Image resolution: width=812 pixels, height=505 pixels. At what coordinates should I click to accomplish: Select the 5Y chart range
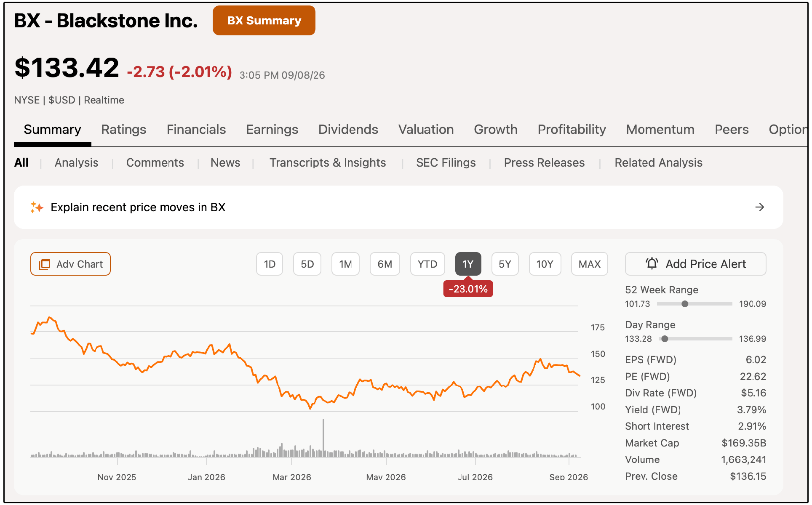click(x=505, y=264)
